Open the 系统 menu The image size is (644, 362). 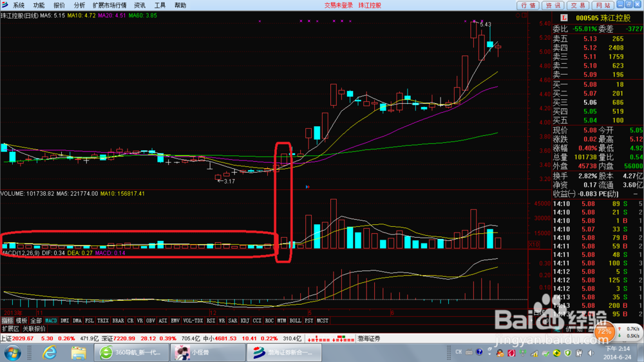click(19, 5)
